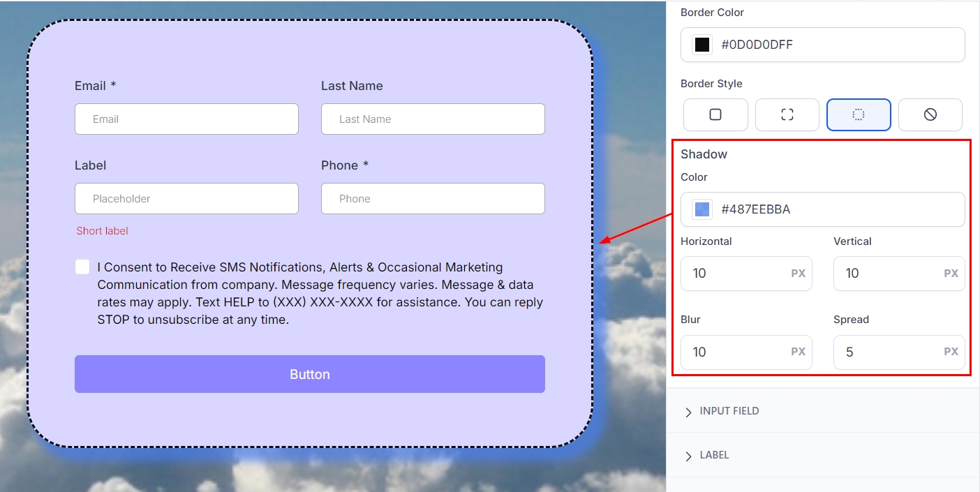Select the dotted border style icon
Screen dimensions: 980x492
[x=859, y=114]
